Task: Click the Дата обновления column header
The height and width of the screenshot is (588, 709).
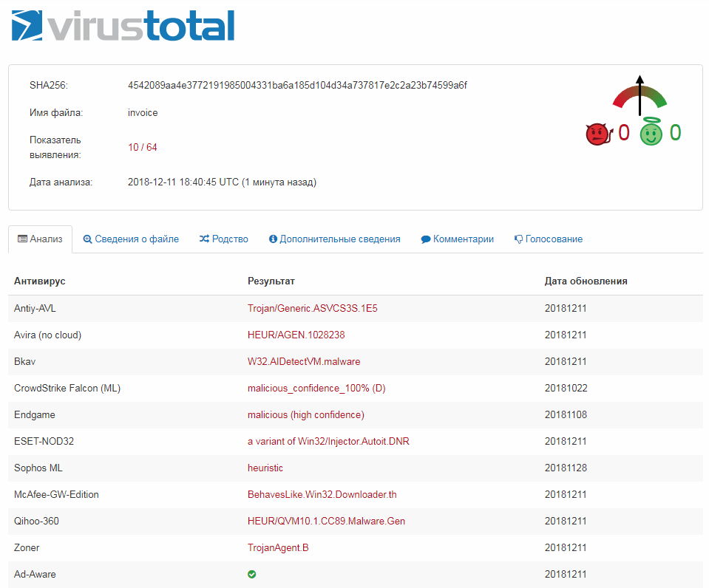Action: click(x=586, y=281)
